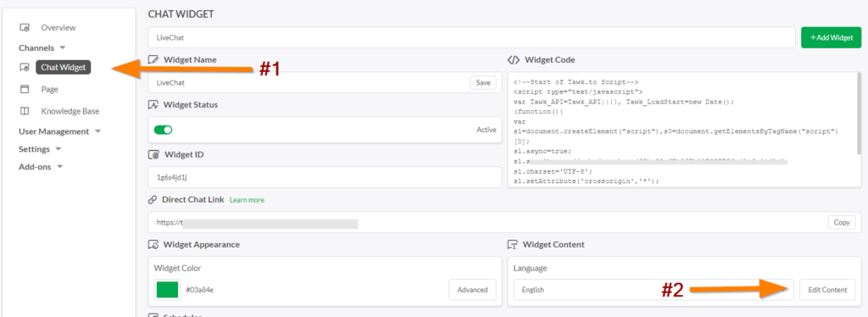Select Chat Widget in the sidebar
This screenshot has width=868, height=317.
pyautogui.click(x=63, y=68)
